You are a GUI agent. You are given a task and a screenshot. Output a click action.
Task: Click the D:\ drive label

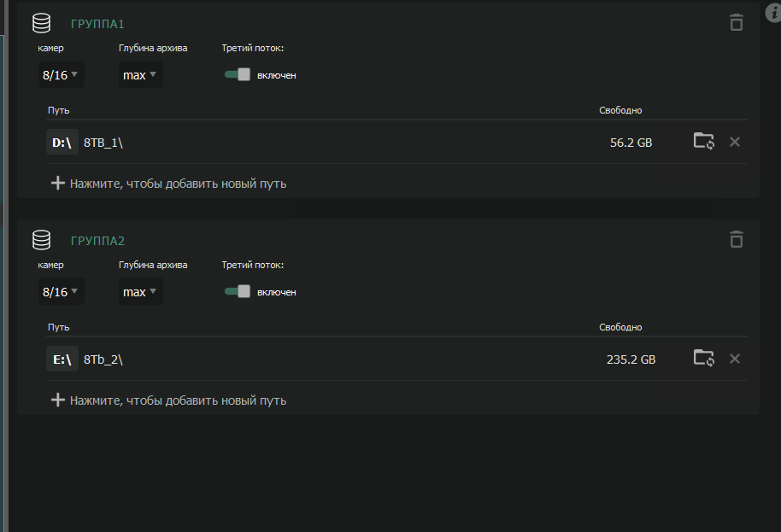(62, 143)
